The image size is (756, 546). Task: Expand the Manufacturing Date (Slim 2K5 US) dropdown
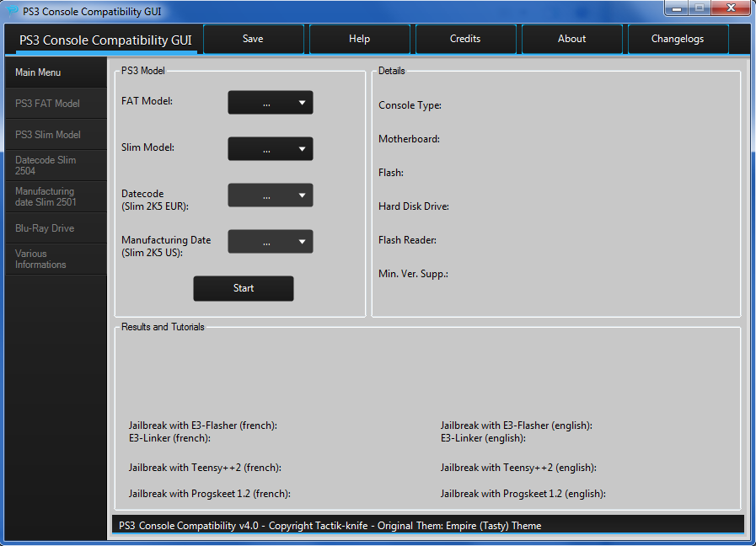pos(271,242)
